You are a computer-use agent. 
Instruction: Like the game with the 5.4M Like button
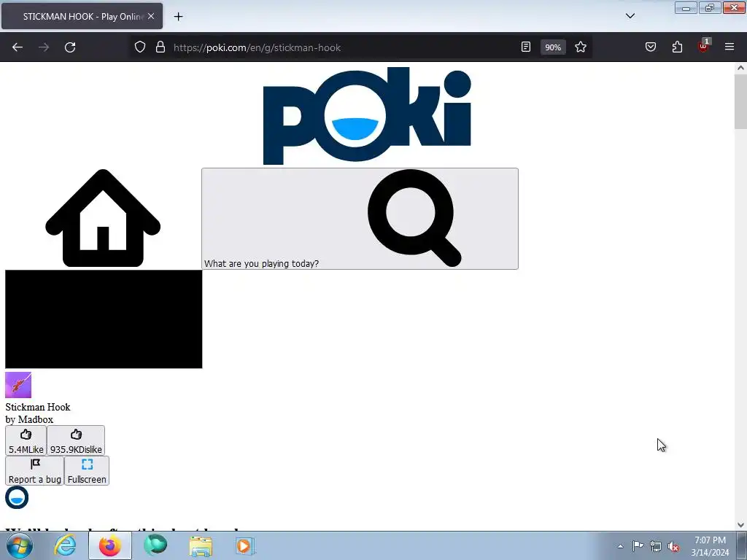click(26, 440)
